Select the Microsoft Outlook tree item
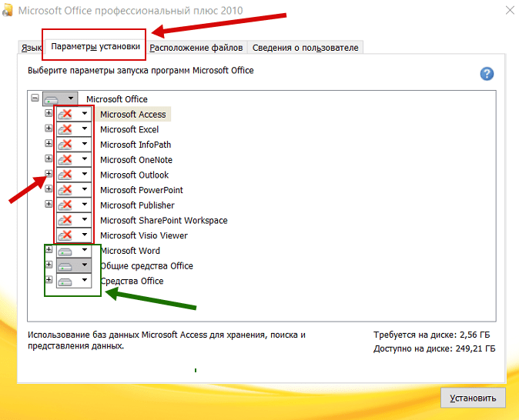This screenshot has width=519, height=420. (135, 175)
